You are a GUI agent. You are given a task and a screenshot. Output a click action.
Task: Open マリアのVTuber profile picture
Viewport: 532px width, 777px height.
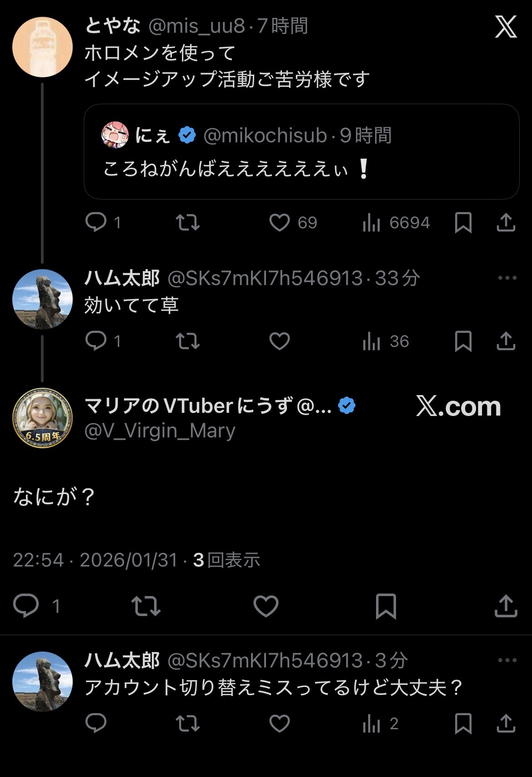point(42,418)
